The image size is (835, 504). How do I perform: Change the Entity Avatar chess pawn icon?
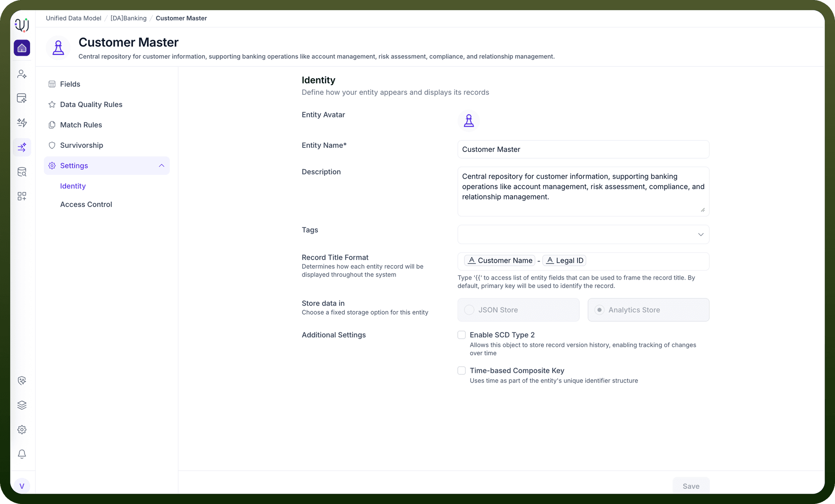coord(469,120)
